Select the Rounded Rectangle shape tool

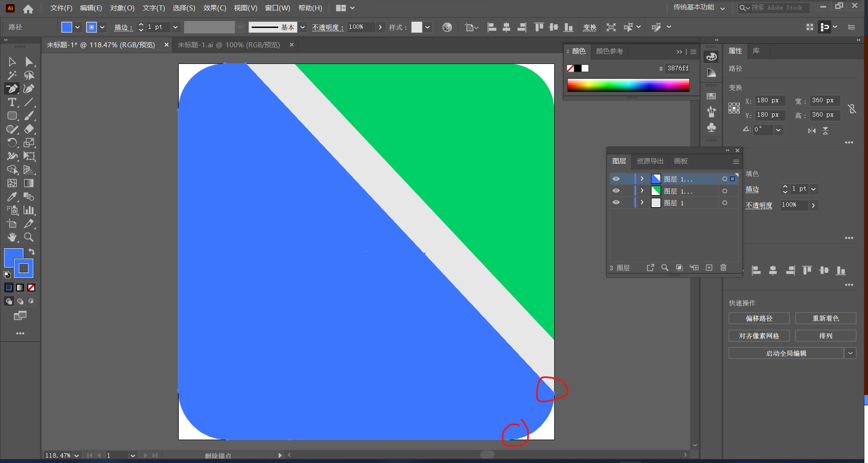12,116
